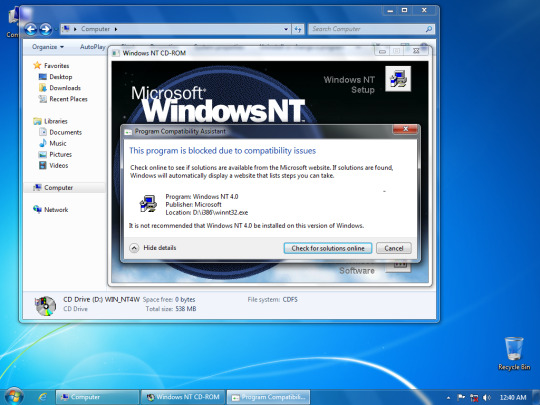540x405 pixels.
Task: Switch to Windows NT CD-ROM taskbar item
Action: click(x=183, y=397)
